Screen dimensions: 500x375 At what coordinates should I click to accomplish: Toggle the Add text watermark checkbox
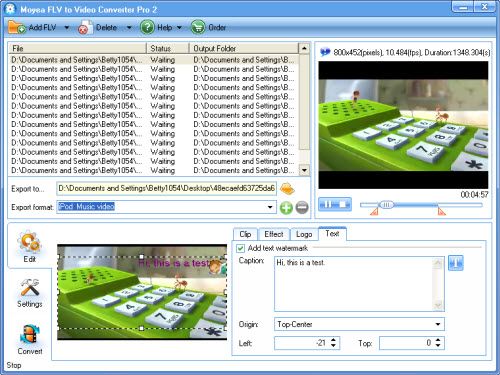pyautogui.click(x=240, y=248)
